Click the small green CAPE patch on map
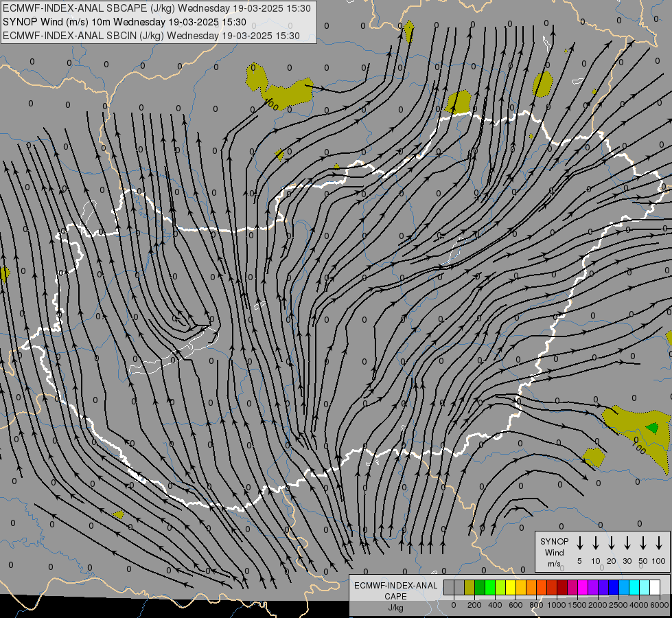Viewport: 672px width, 618px height. (652, 428)
